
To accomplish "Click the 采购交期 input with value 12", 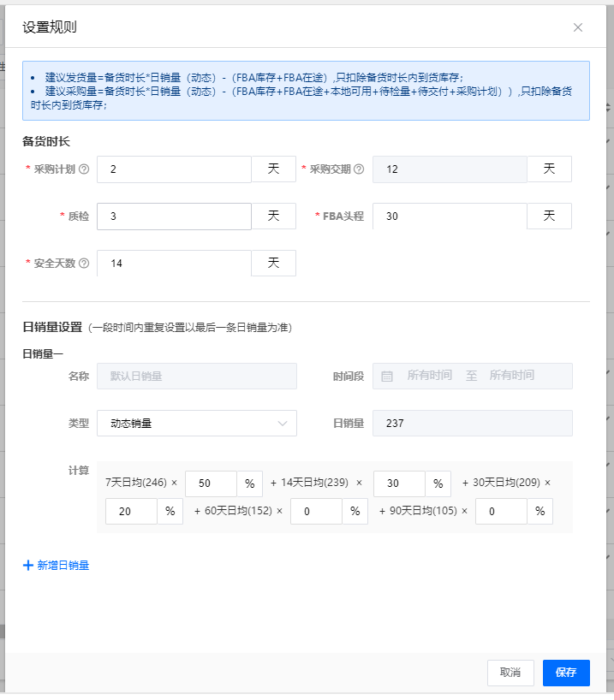I will (x=450, y=169).
